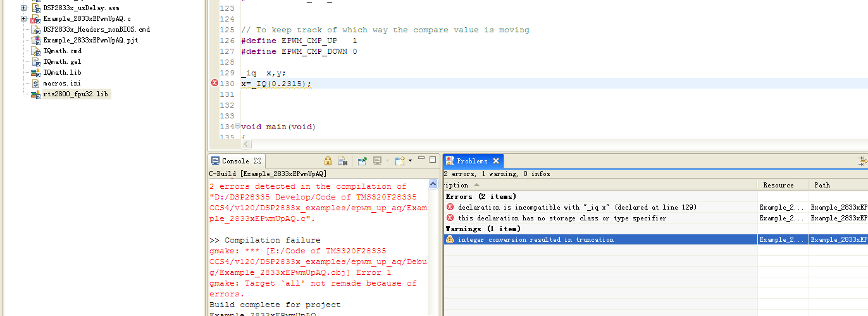Click the 'void main(void)' line

point(278,127)
